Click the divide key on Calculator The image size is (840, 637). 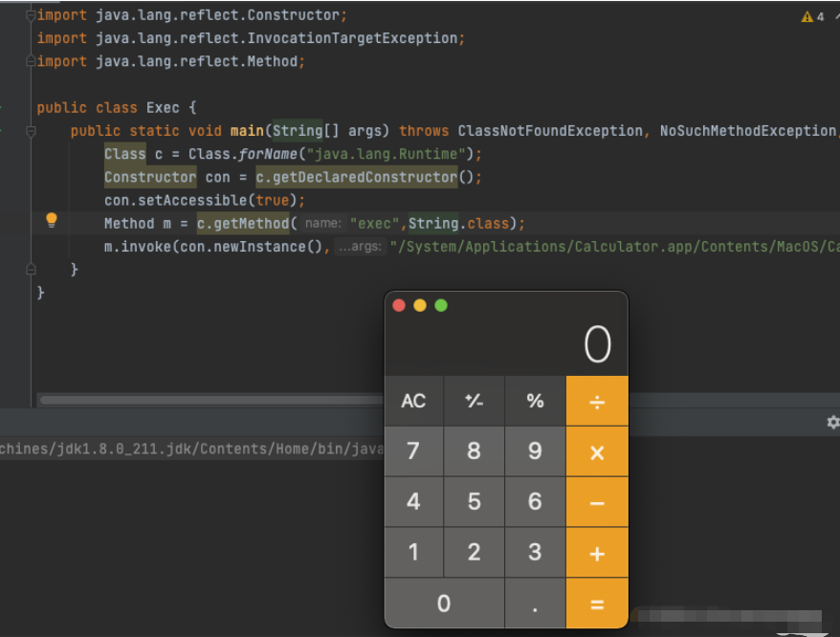pyautogui.click(x=597, y=401)
